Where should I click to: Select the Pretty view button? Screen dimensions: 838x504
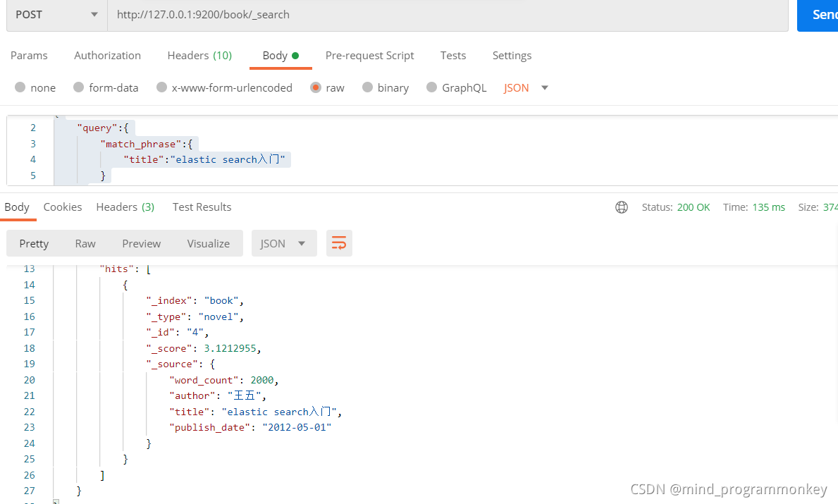click(34, 244)
